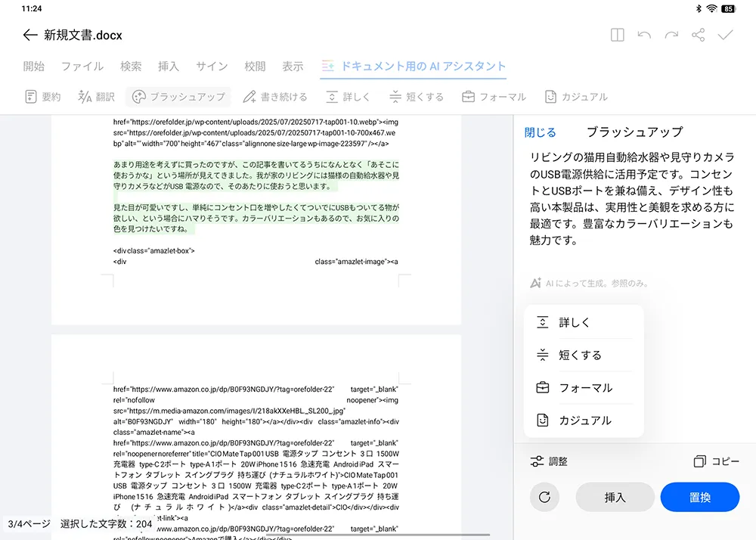Choose 詳しく in the top toolbar
This screenshot has width=756, height=540.
348,97
